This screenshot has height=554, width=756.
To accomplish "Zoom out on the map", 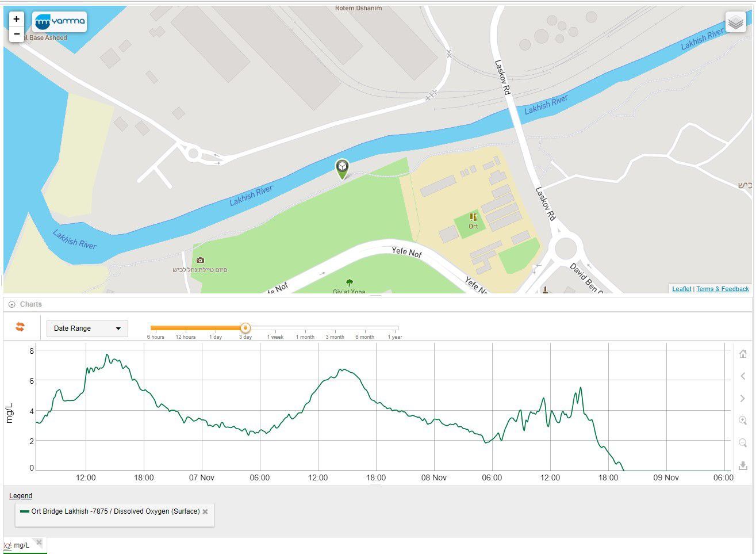I will 16,35.
